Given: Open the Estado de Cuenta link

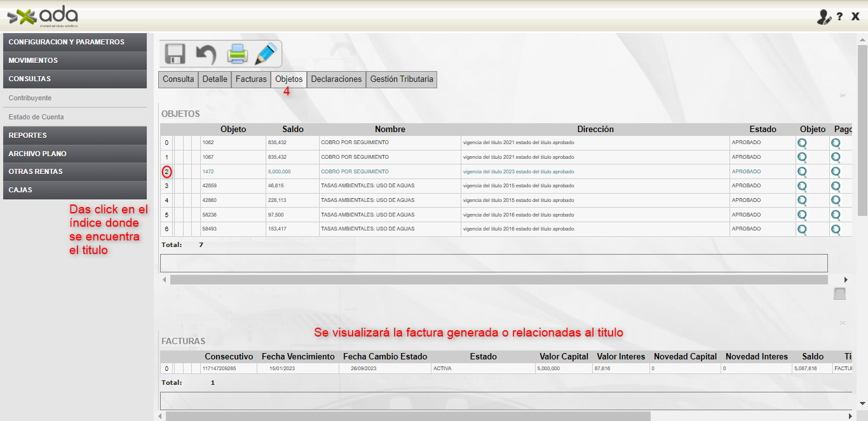Looking at the screenshot, I should [36, 117].
